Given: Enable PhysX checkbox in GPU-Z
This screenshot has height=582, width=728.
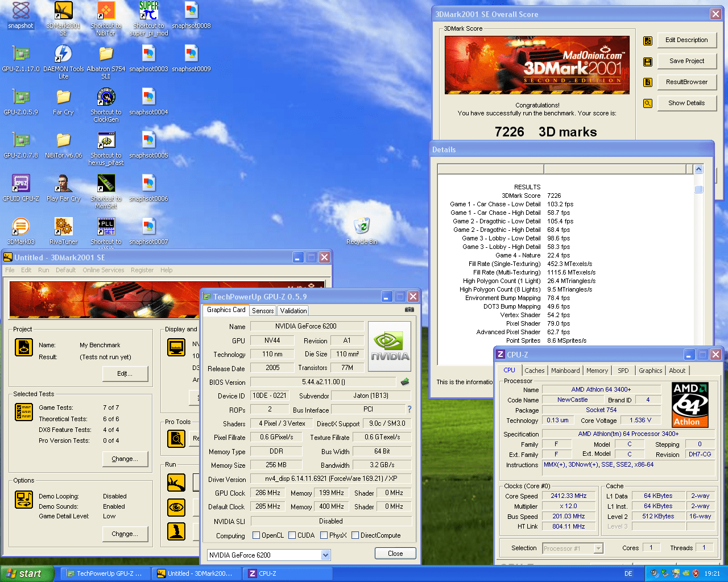Looking at the screenshot, I should point(324,535).
